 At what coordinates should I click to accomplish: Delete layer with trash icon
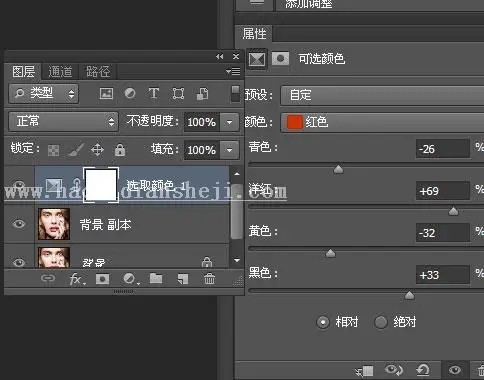[209, 279]
